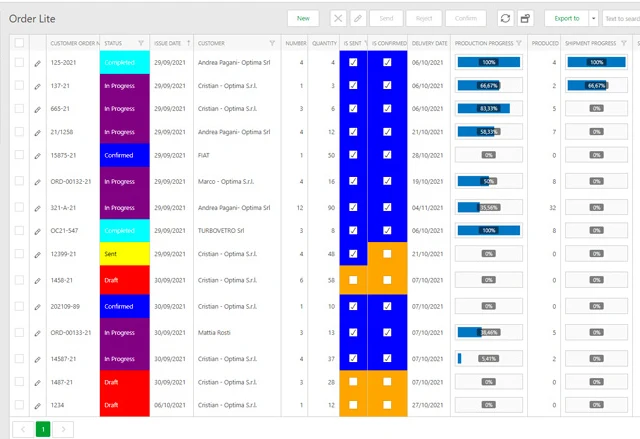Edit order 125-2021 with pencil icon

coord(38,63)
